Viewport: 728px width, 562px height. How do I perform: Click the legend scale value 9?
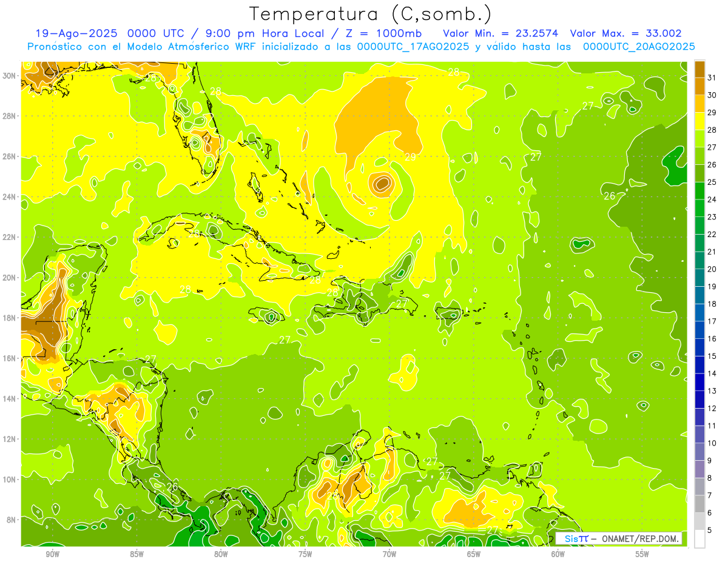[709, 461]
